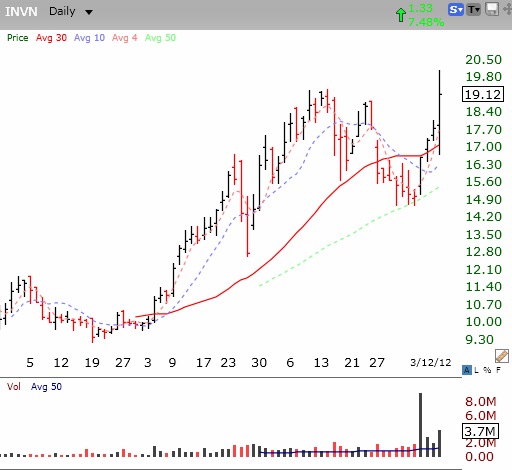
Task: Toggle the F scale button
Action: (498, 370)
